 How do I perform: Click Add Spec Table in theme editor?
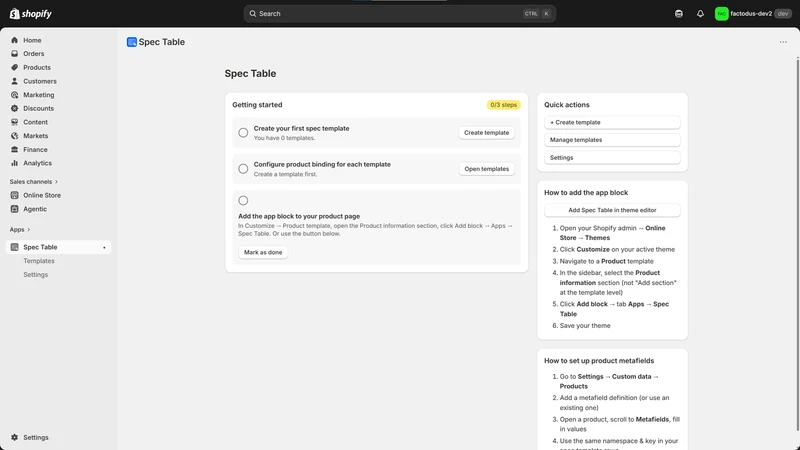[612, 210]
